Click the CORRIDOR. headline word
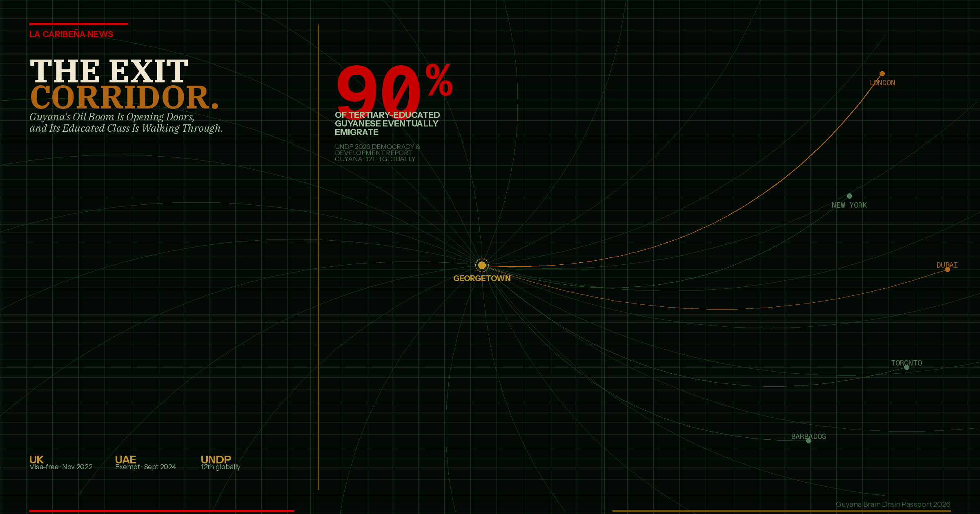This screenshot has width=980, height=514. pyautogui.click(x=125, y=97)
